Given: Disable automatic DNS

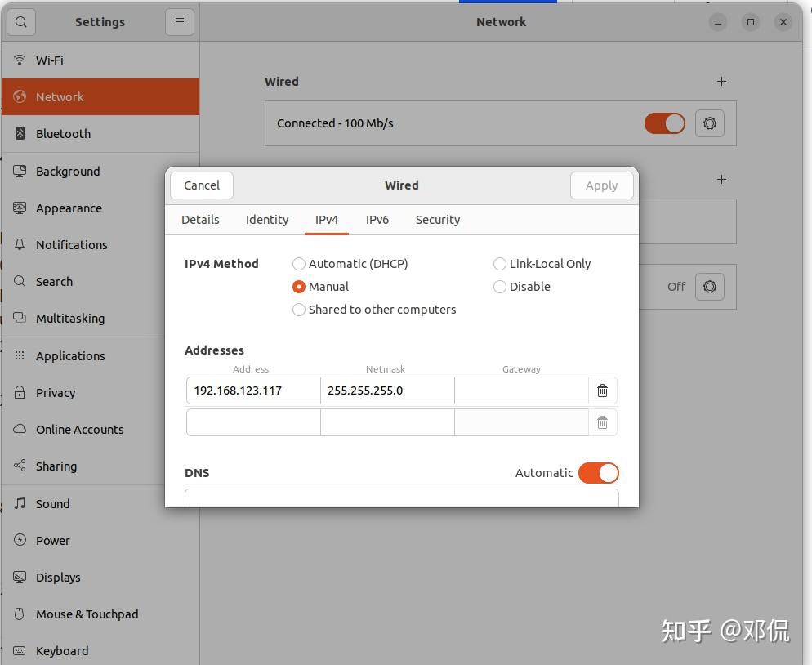Looking at the screenshot, I should tap(598, 472).
